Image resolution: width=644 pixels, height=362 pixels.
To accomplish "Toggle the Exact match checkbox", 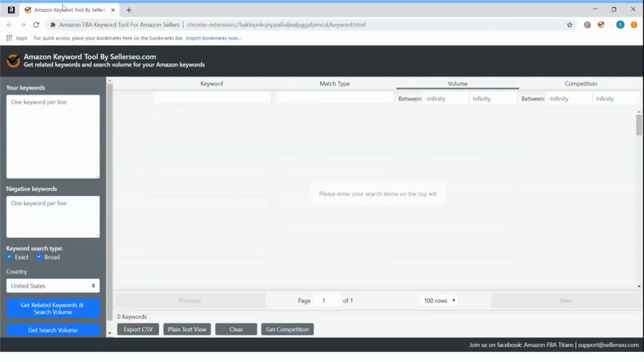I will (x=9, y=257).
